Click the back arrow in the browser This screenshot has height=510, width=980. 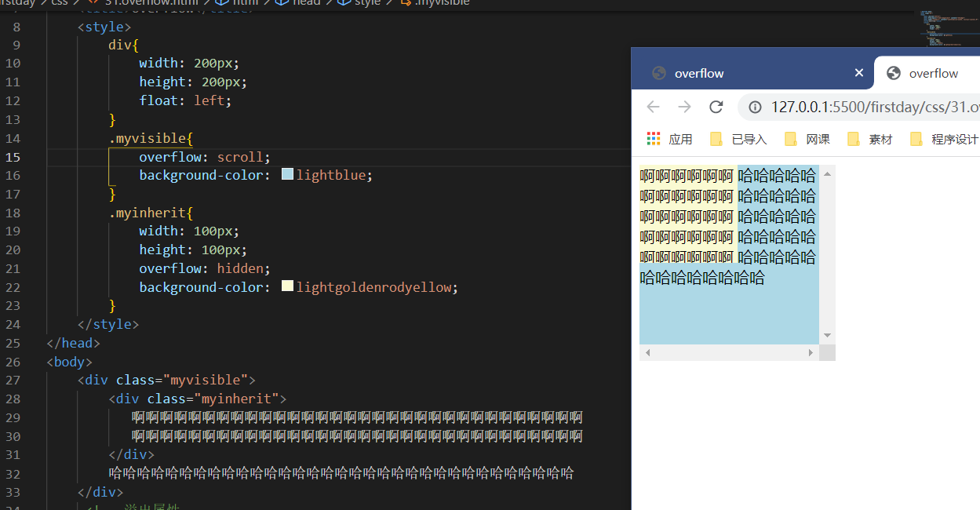click(x=653, y=107)
